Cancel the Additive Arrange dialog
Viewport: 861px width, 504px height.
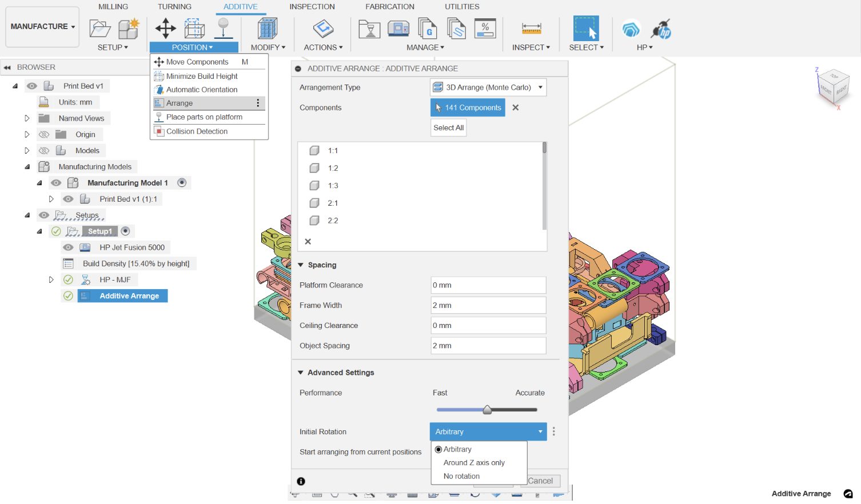540,481
